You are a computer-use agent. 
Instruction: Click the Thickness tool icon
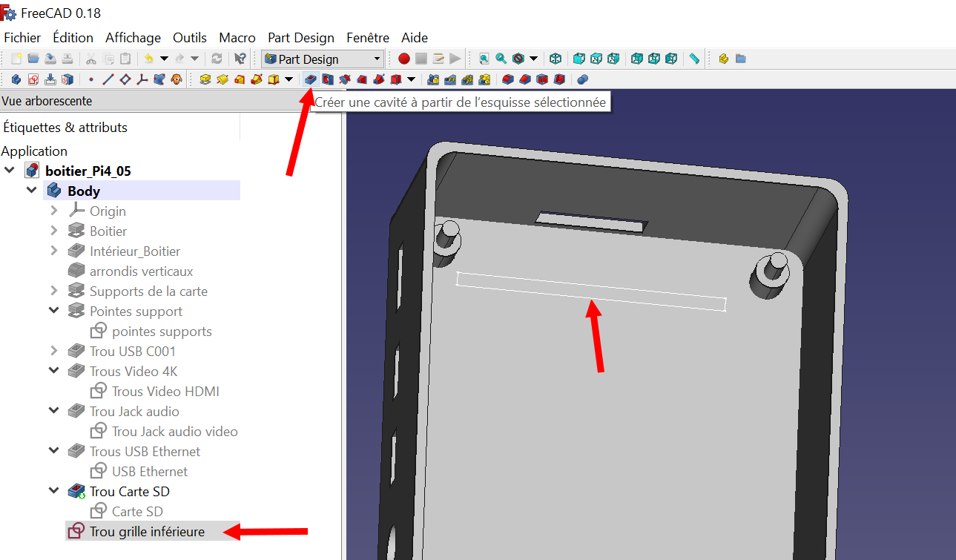[x=559, y=79]
